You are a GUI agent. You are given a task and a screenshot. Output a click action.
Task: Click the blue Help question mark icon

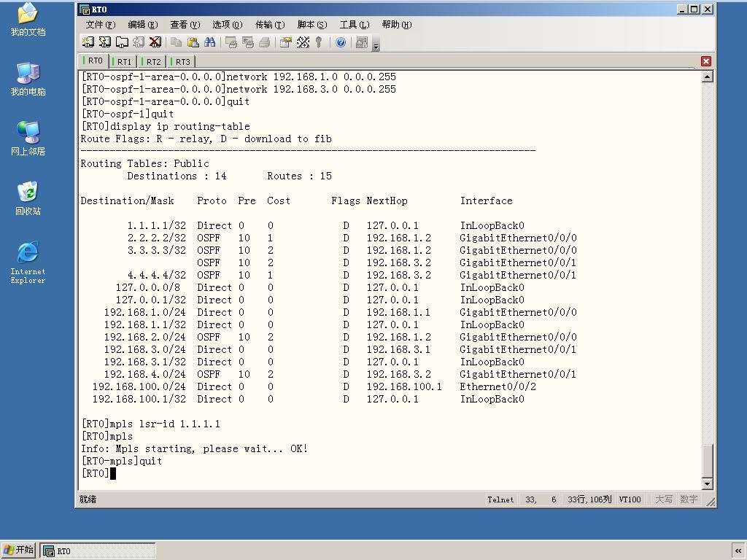341,42
